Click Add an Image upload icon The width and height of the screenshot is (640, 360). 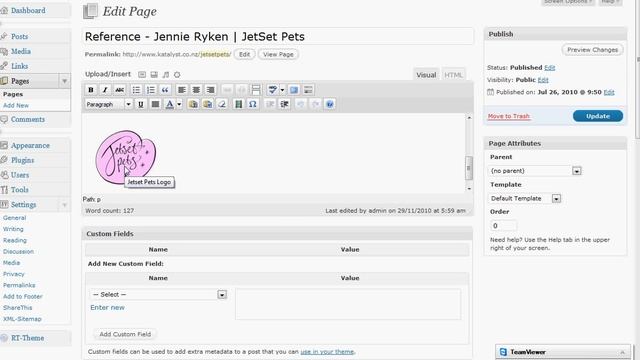click(142, 75)
